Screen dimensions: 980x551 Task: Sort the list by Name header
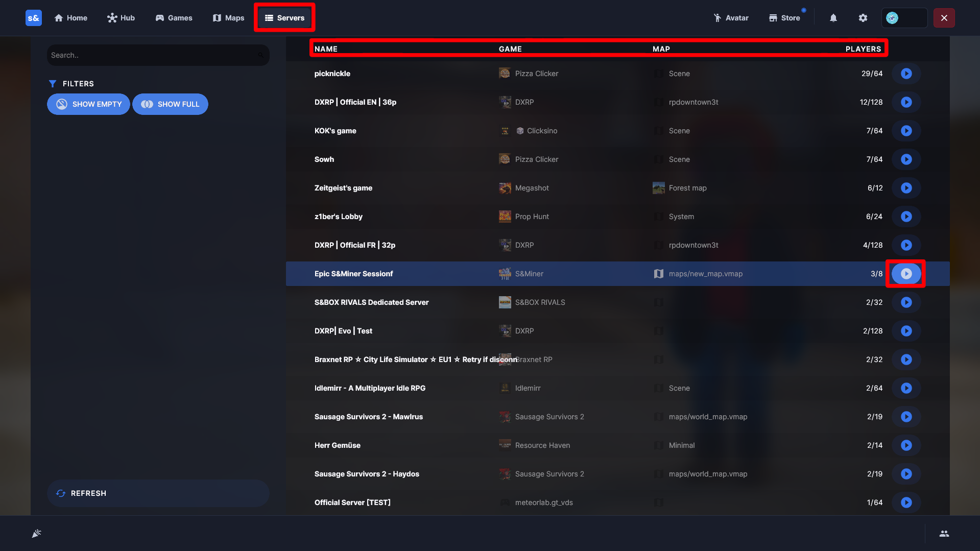(x=326, y=49)
